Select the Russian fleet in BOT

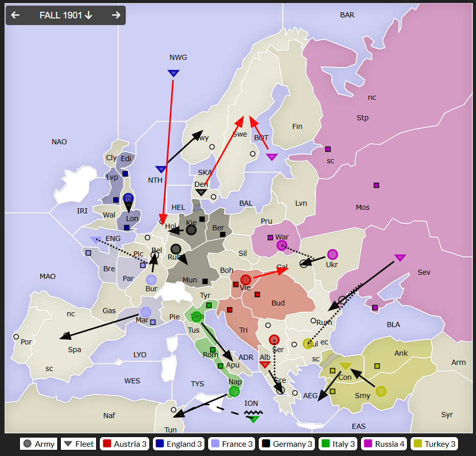click(271, 157)
